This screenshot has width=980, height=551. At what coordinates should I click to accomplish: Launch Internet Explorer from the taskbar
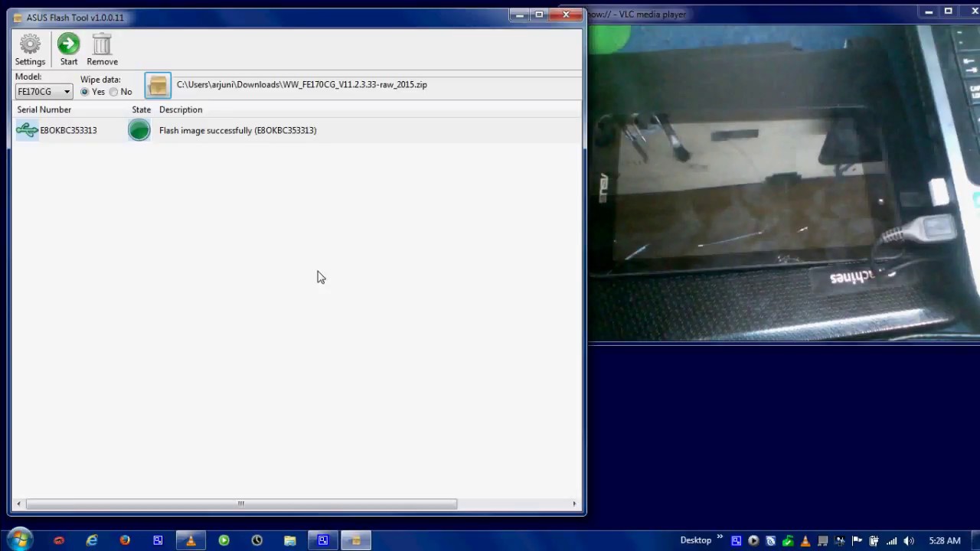click(x=92, y=540)
